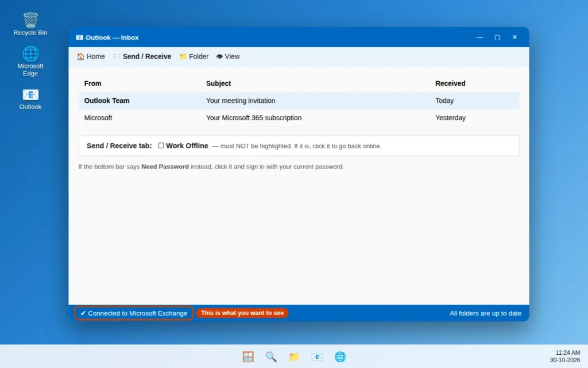
Task: Open the Outlook desktop shortcut
Action: pos(30,99)
